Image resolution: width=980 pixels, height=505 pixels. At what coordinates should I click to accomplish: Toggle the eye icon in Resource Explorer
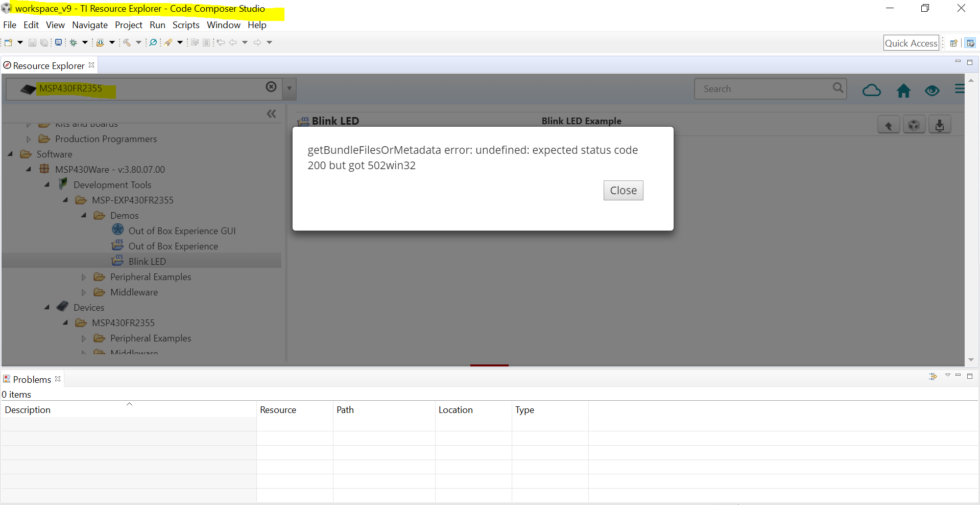tap(932, 90)
